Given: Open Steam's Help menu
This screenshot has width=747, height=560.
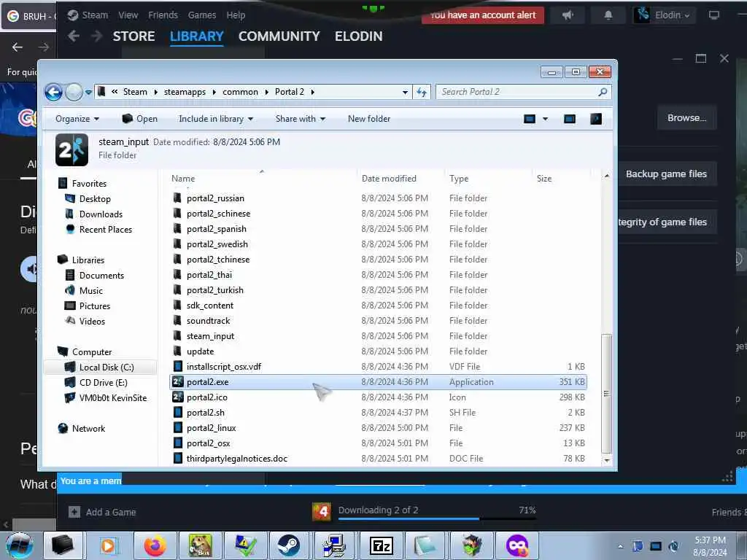Looking at the screenshot, I should coord(236,15).
